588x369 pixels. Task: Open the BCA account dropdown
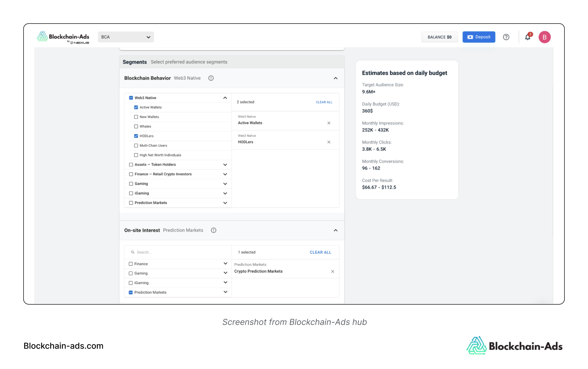[126, 37]
